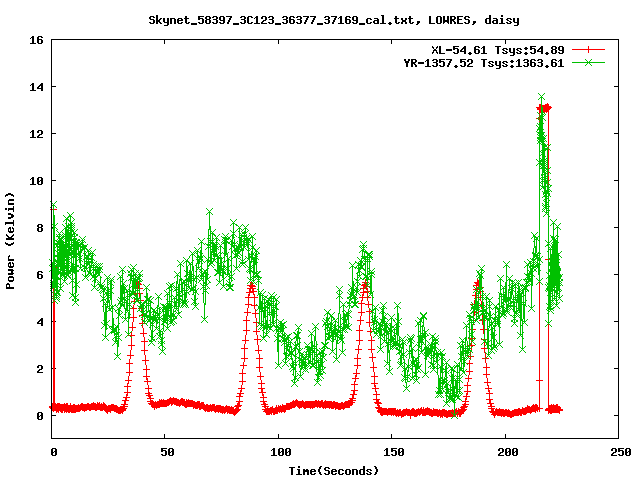Click the x-axis tick label 250
The width and height of the screenshot is (640, 480).
[621, 452]
